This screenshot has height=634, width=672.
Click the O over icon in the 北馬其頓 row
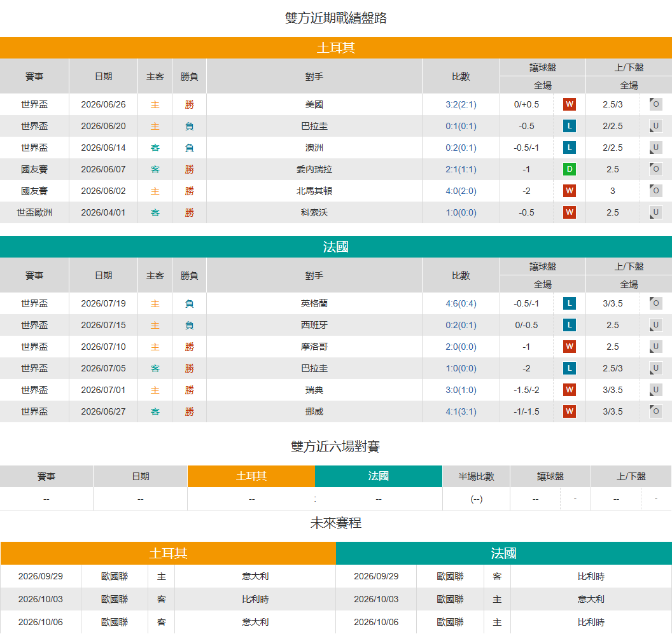(x=655, y=191)
